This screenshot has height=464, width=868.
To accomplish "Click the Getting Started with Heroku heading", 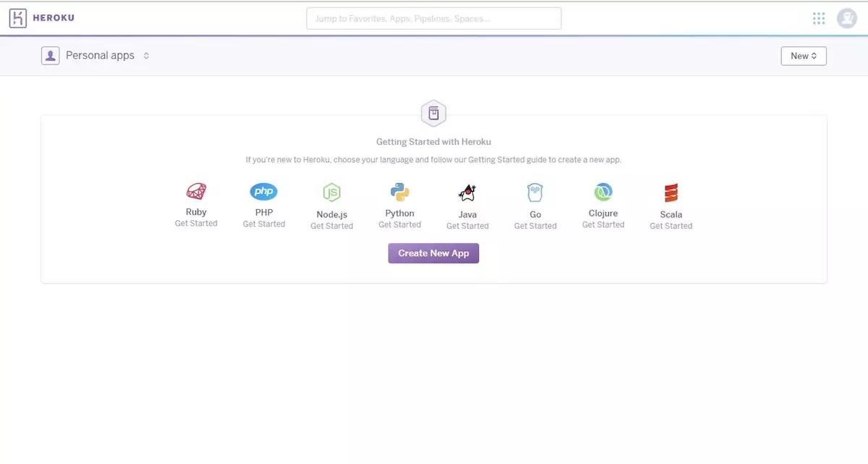I will point(433,143).
